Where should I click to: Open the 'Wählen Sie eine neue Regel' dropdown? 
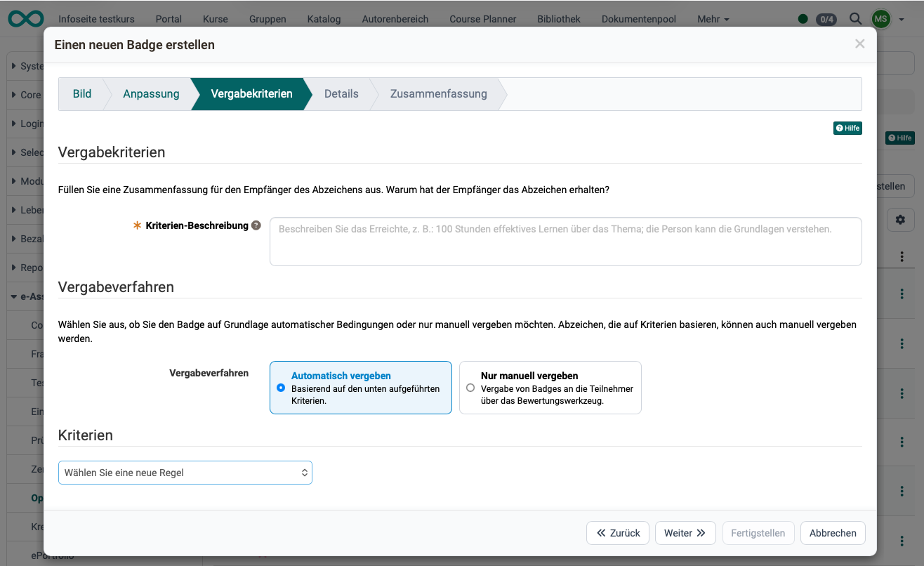pos(185,473)
